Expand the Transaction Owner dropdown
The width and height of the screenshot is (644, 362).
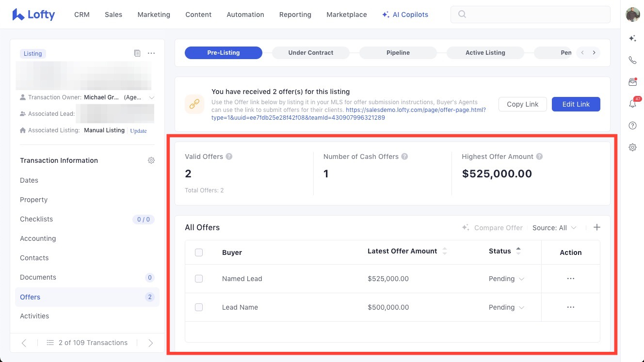[151, 97]
